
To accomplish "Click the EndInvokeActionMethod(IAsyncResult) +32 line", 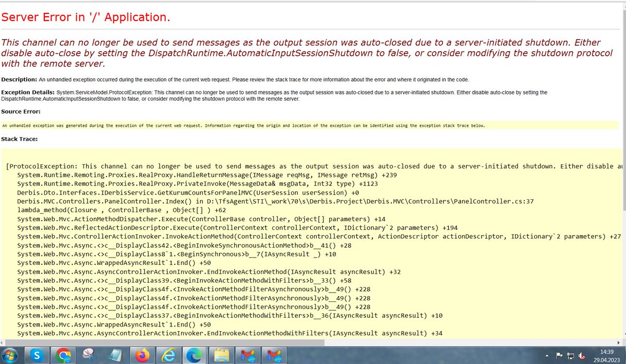I will click(209, 272).
